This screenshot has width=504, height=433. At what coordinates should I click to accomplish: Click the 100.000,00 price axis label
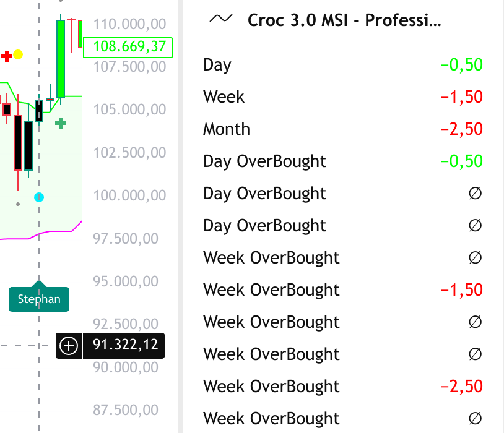[129, 195]
